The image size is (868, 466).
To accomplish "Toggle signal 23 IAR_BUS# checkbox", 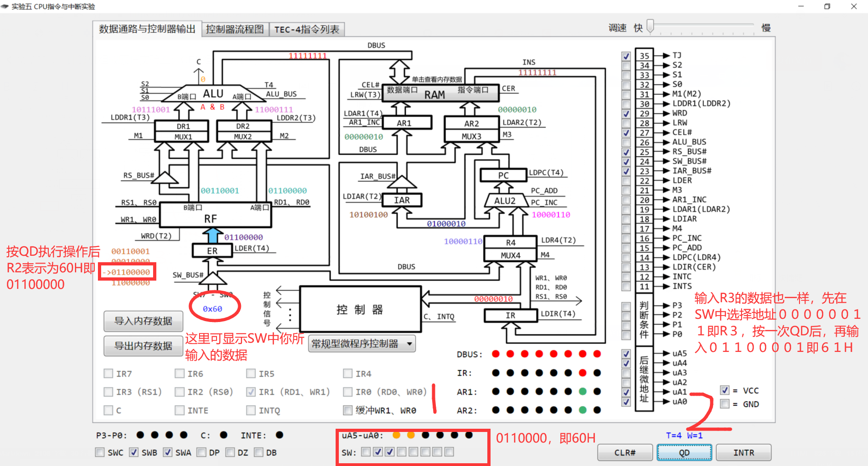I will pos(626,171).
